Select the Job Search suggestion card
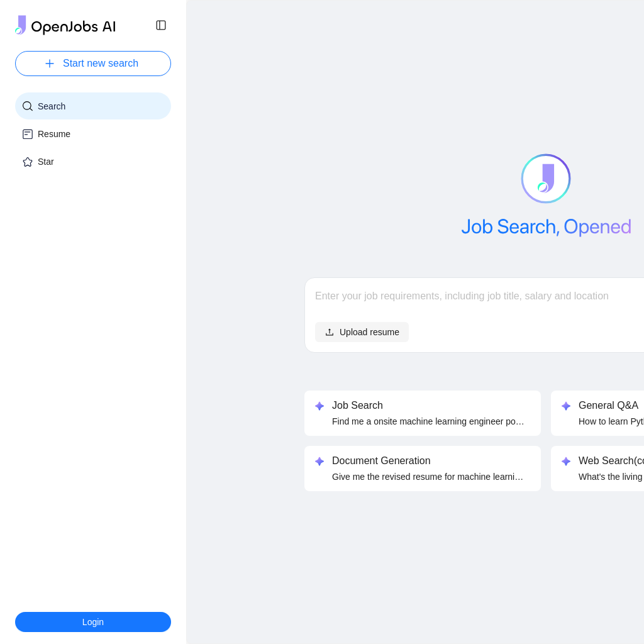This screenshot has width=644, height=644. (x=423, y=413)
